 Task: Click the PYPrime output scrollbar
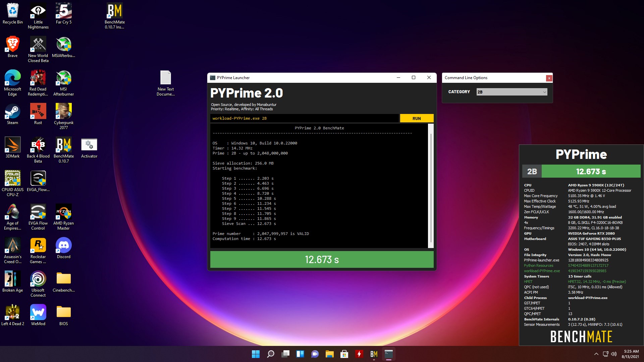[431, 186]
